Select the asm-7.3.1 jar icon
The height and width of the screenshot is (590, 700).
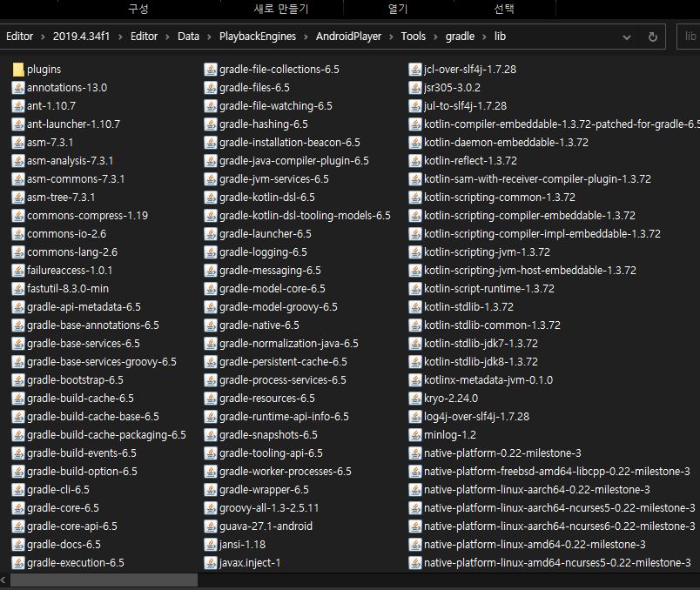18,143
